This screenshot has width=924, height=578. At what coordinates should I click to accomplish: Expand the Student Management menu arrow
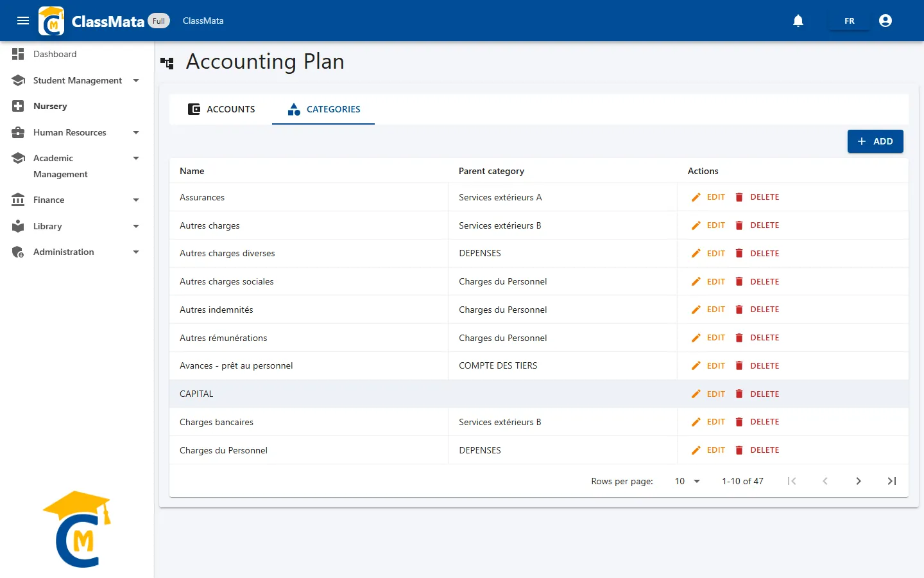click(x=136, y=80)
